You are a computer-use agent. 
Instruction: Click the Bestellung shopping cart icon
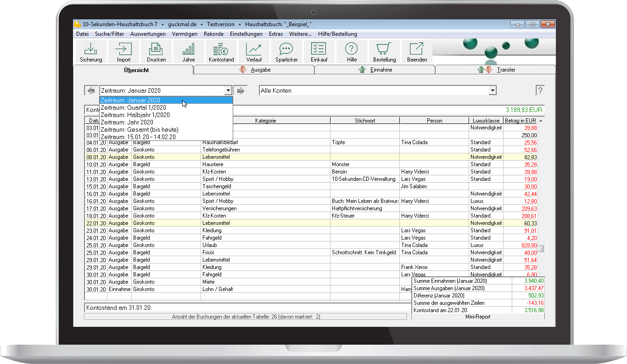[x=384, y=51]
